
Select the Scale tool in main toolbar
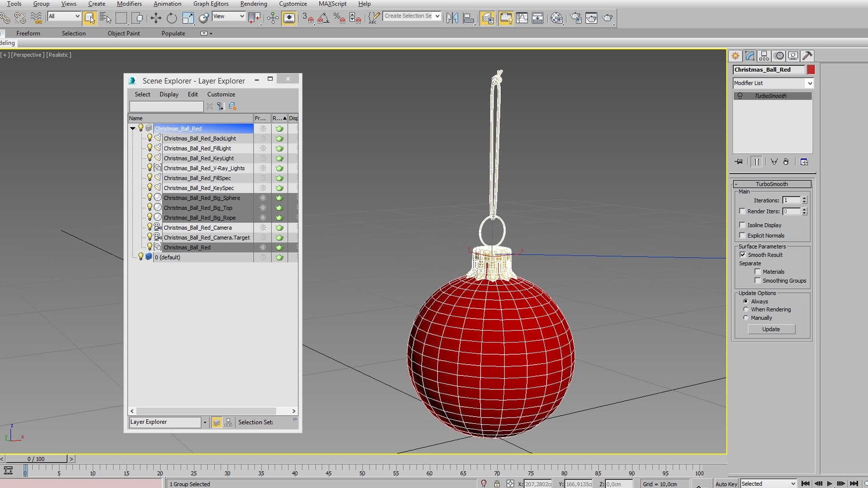(188, 18)
